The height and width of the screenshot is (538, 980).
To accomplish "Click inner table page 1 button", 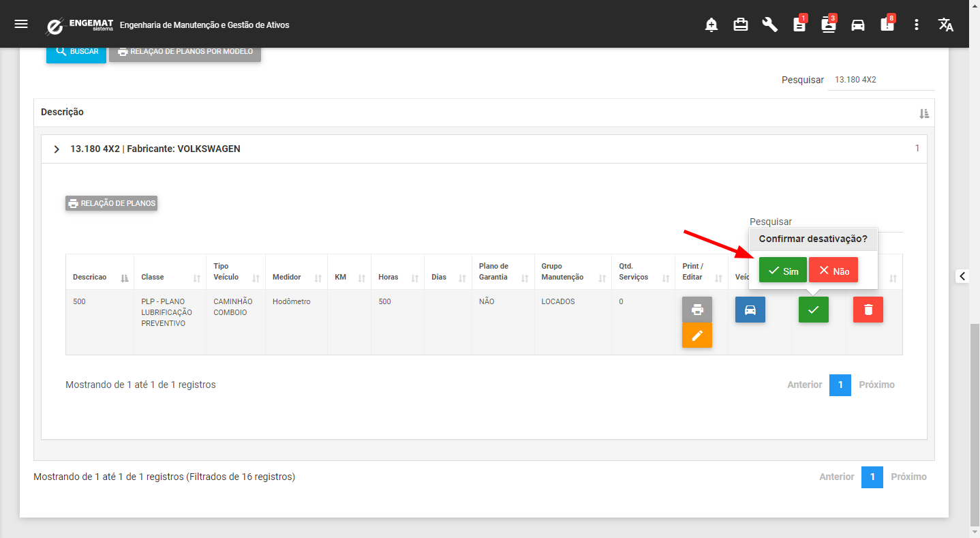I will pos(840,385).
